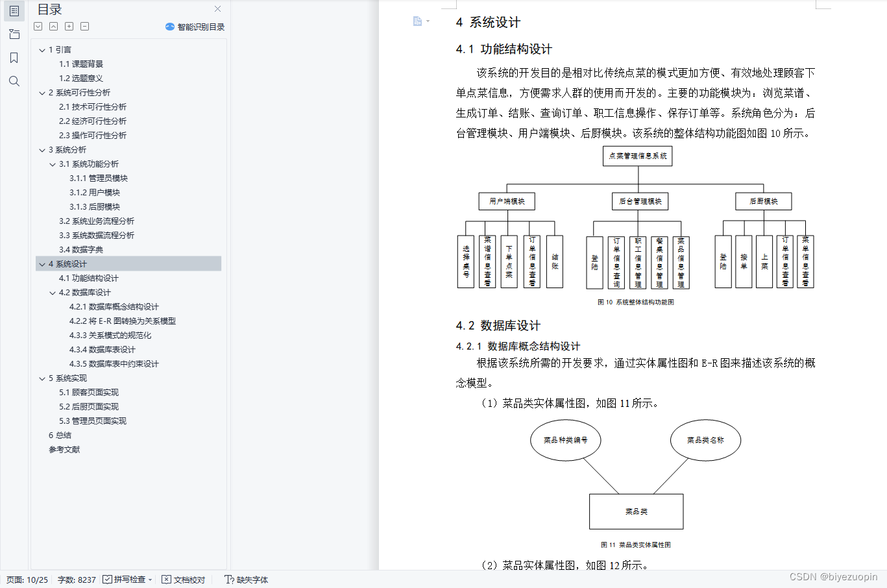Jump to 2.1 技术可行性分析
The image size is (887, 588).
(93, 107)
